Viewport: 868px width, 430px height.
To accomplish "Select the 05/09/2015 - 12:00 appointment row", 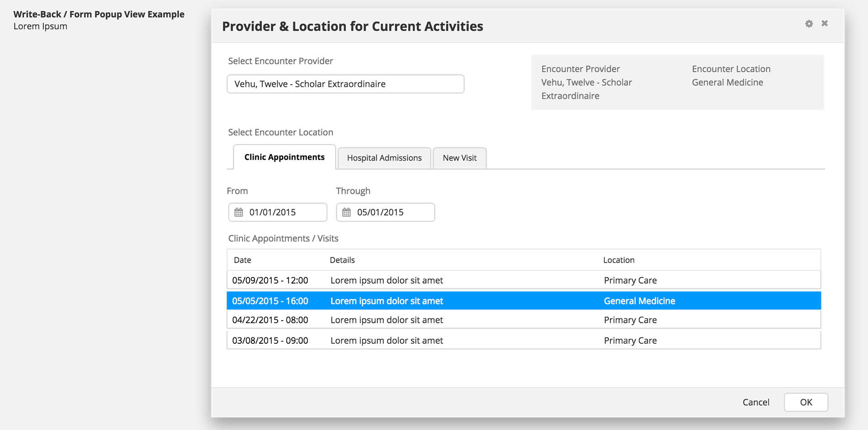I will coord(524,280).
